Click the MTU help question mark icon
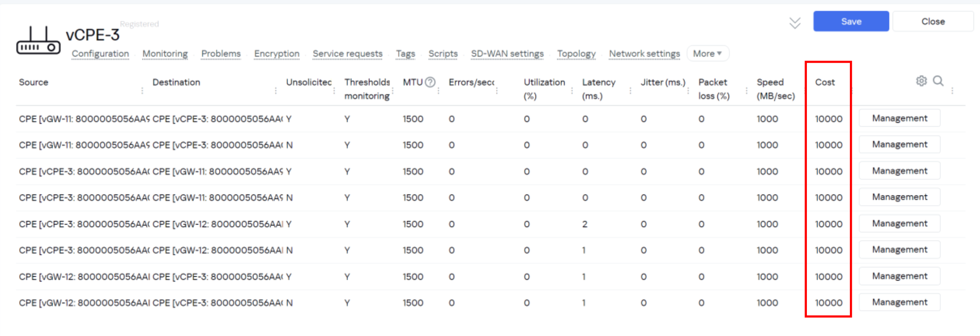This screenshot has height=336, width=980. (x=430, y=82)
